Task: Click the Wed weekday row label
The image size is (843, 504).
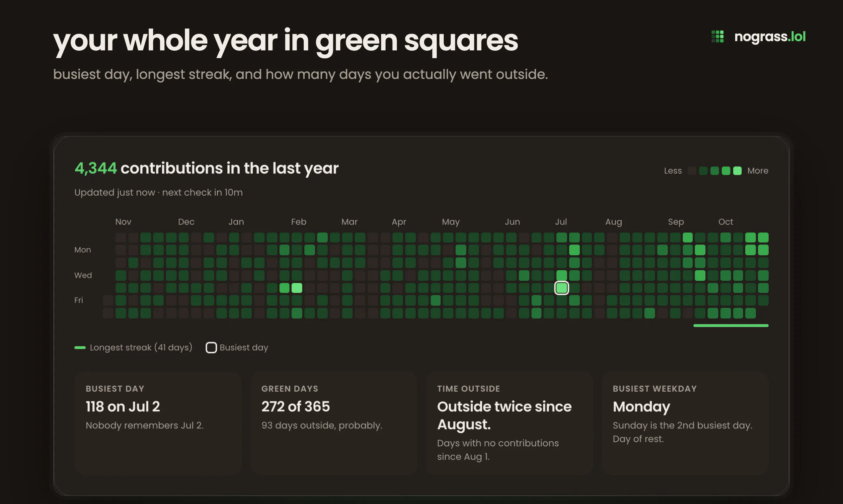Action: click(x=83, y=275)
